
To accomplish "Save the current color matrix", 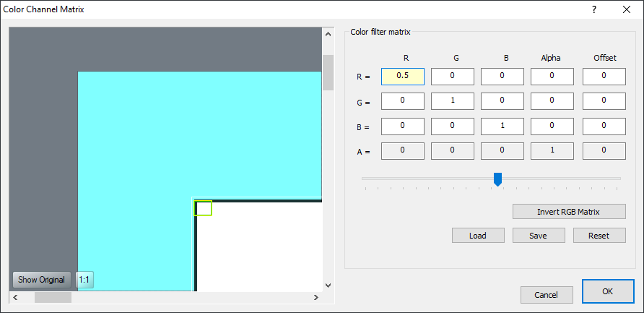I will click(538, 236).
